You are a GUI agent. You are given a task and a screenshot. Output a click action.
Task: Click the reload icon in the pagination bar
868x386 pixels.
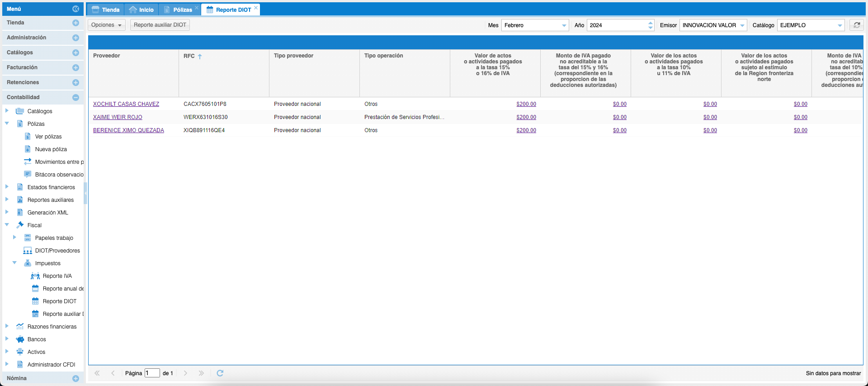220,373
